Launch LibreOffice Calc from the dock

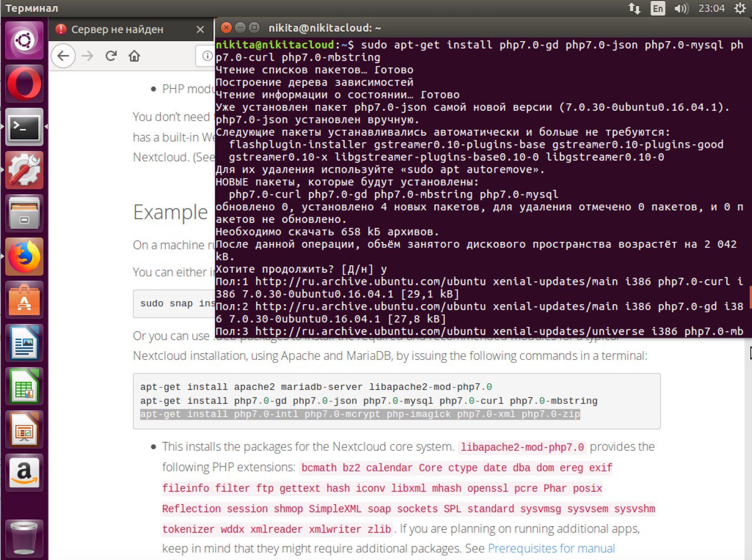pyautogui.click(x=24, y=387)
